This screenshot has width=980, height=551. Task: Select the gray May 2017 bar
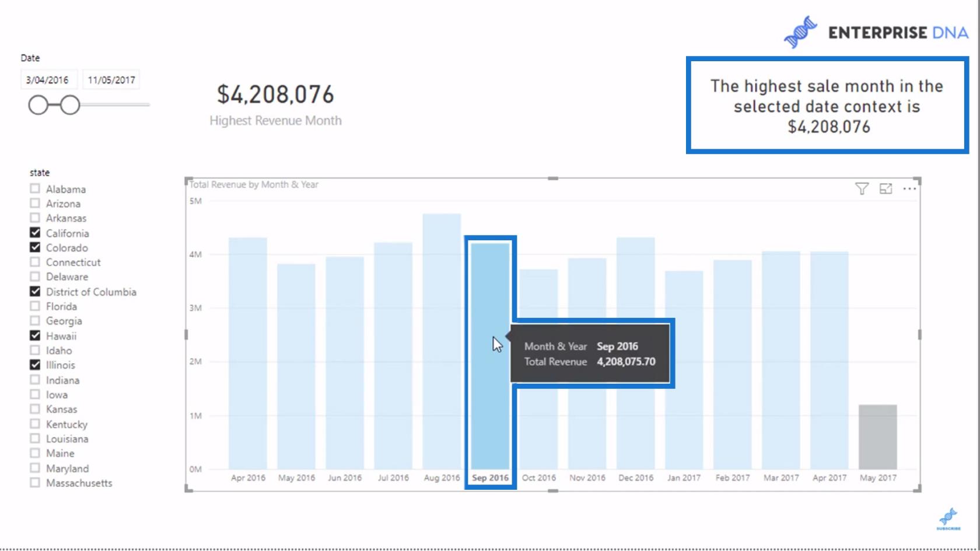[878, 437]
